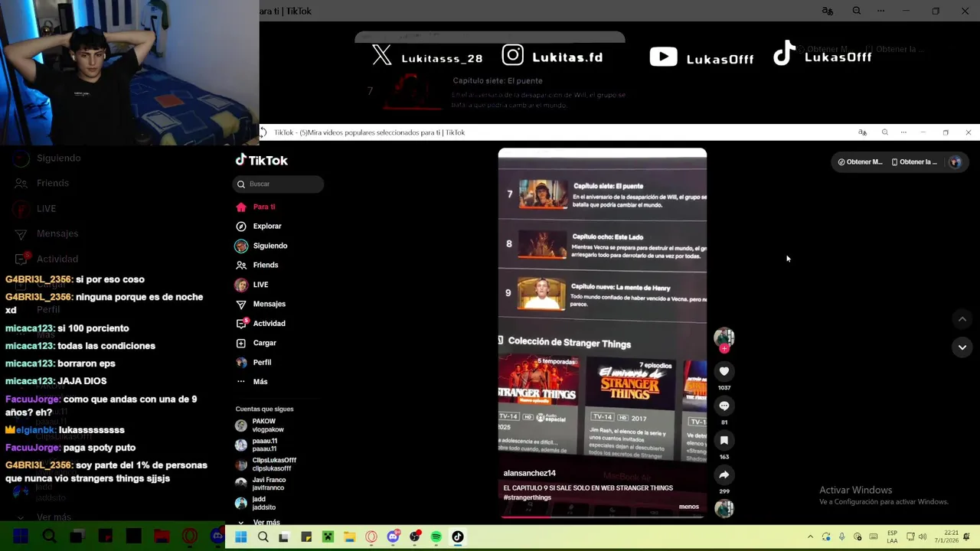This screenshot has height=551, width=980.
Task: Like the video with the heart icon
Action: click(x=724, y=371)
